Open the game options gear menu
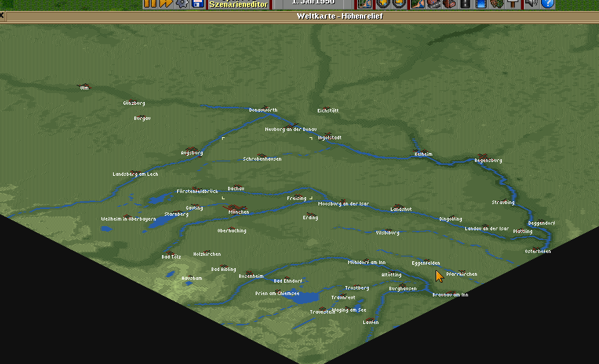The image size is (599, 364). (182, 3)
